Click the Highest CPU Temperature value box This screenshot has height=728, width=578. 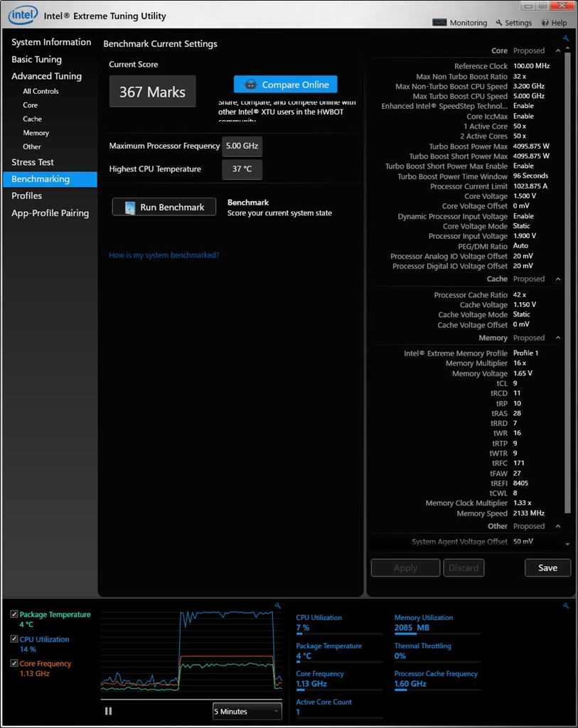(x=242, y=169)
